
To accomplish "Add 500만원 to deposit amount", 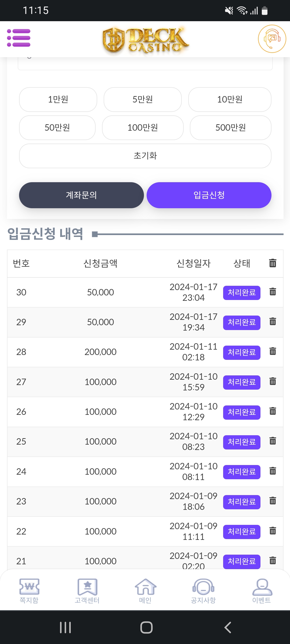I will [230, 127].
